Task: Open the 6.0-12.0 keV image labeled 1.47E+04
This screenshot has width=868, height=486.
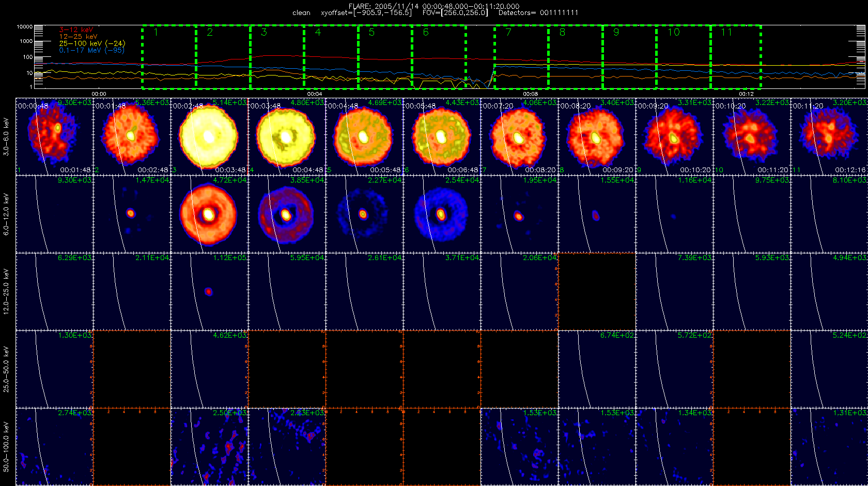Action: click(x=132, y=214)
